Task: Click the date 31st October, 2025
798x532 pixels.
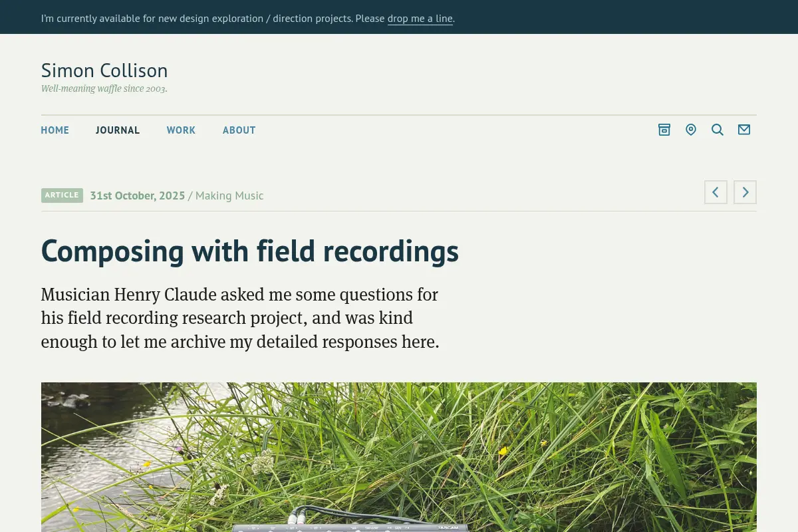Action: [138, 196]
